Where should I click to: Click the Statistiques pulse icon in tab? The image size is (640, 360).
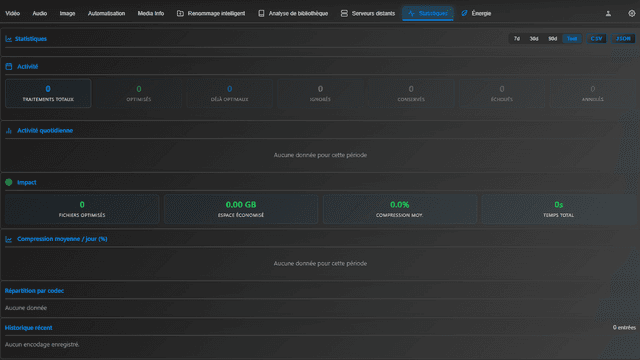pyautogui.click(x=411, y=13)
